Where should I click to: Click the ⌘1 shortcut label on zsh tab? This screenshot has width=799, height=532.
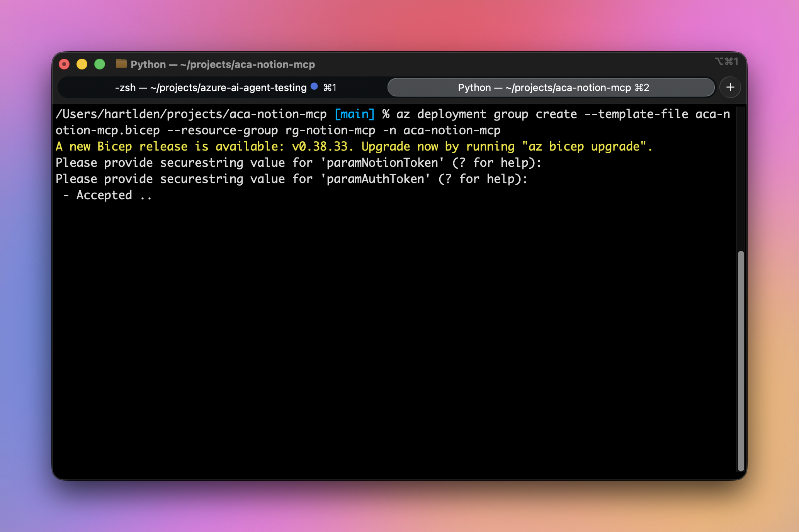330,88
